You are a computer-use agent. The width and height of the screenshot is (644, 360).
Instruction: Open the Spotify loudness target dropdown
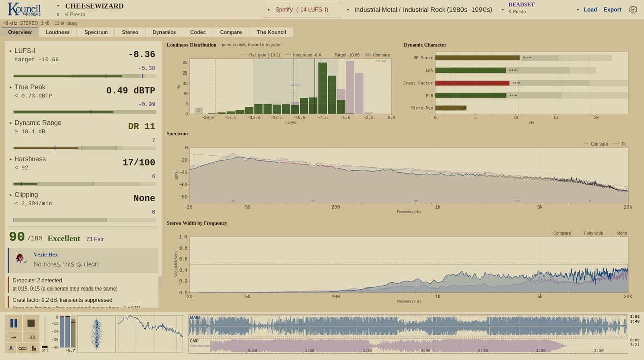302,9
